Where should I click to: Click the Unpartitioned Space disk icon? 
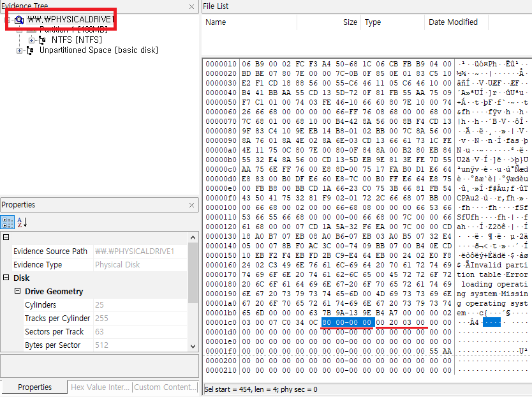coord(30,50)
